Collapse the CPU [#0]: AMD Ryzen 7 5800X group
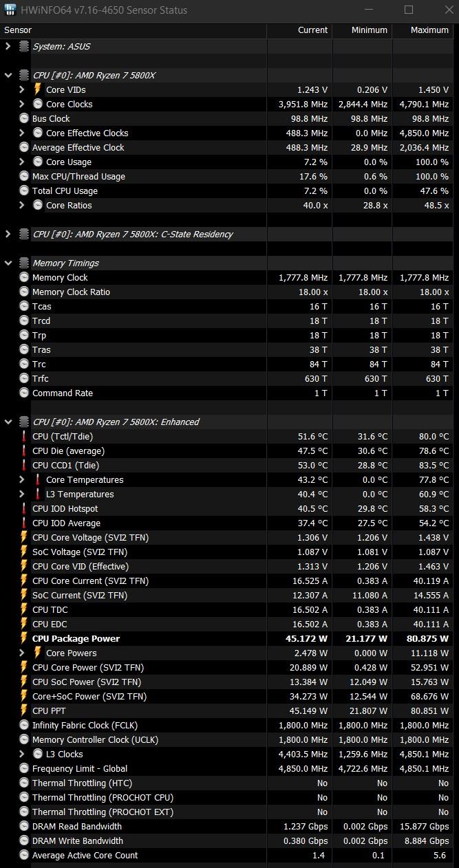Viewport: 459px width, 868px height. [x=8, y=75]
